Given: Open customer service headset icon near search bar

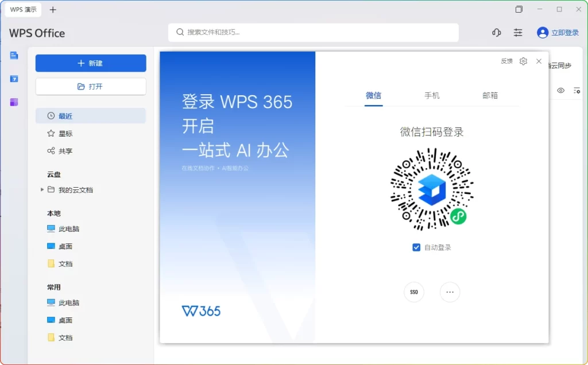Looking at the screenshot, I should pos(496,33).
